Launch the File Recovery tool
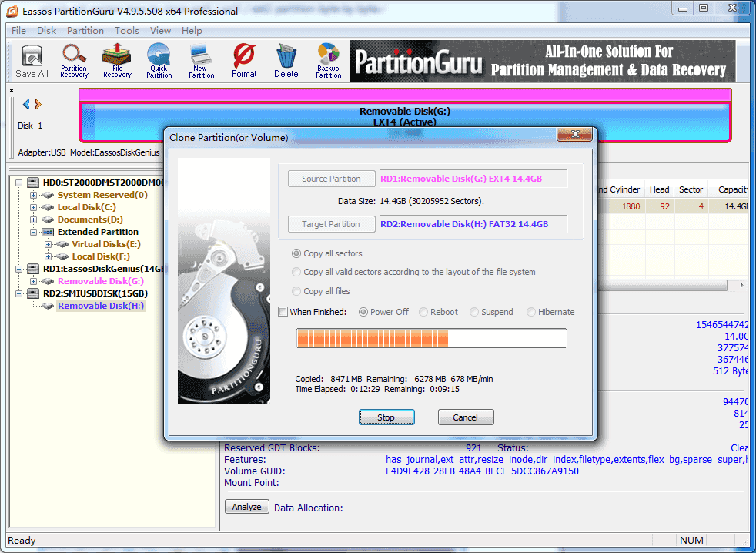The image size is (756, 553). click(117, 62)
